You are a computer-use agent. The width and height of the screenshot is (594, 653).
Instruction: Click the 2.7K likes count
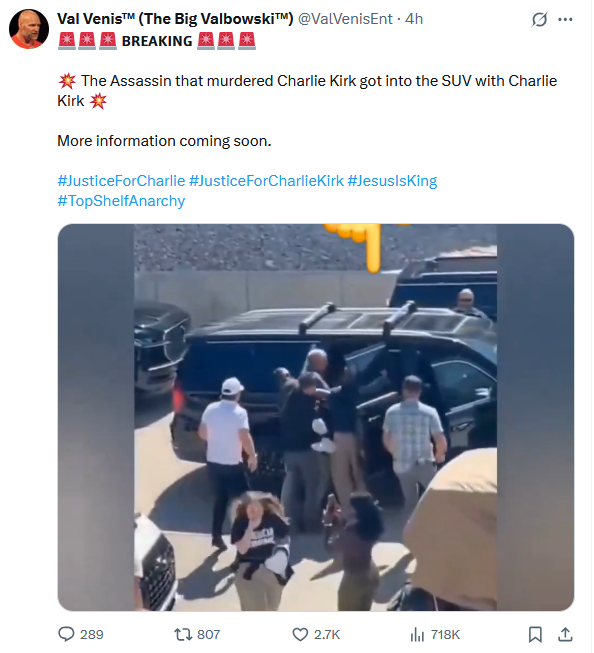327,635
